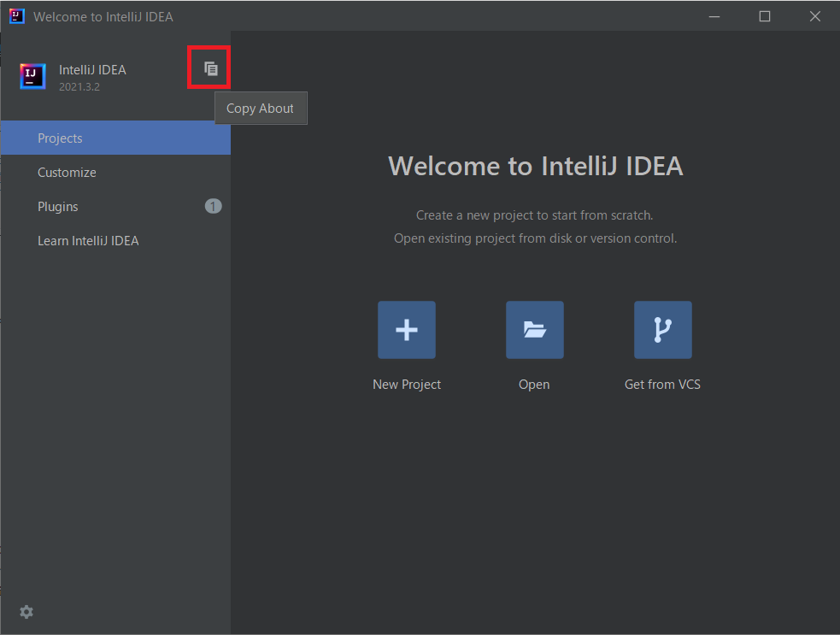This screenshot has height=635, width=840.
Task: Minimize the Welcome window
Action: click(x=714, y=16)
